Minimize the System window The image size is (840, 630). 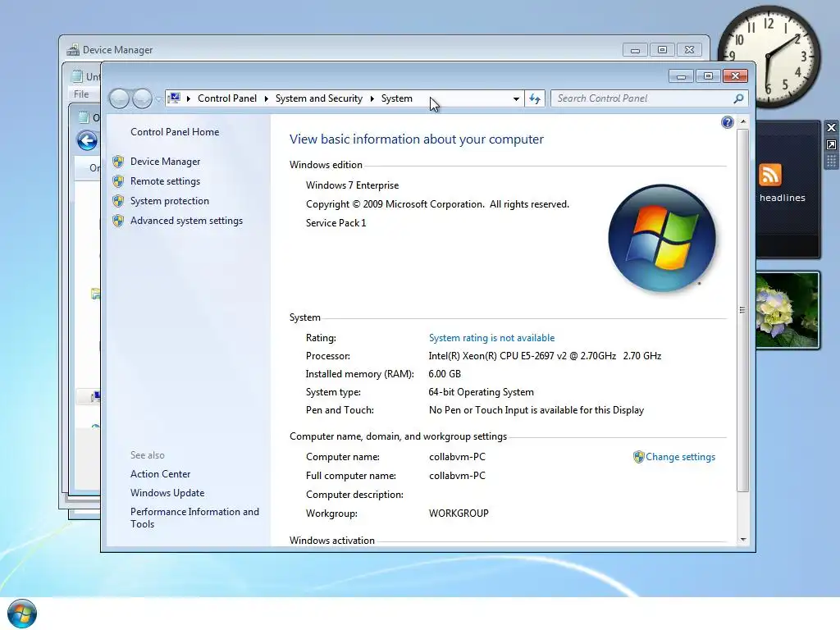(682, 76)
